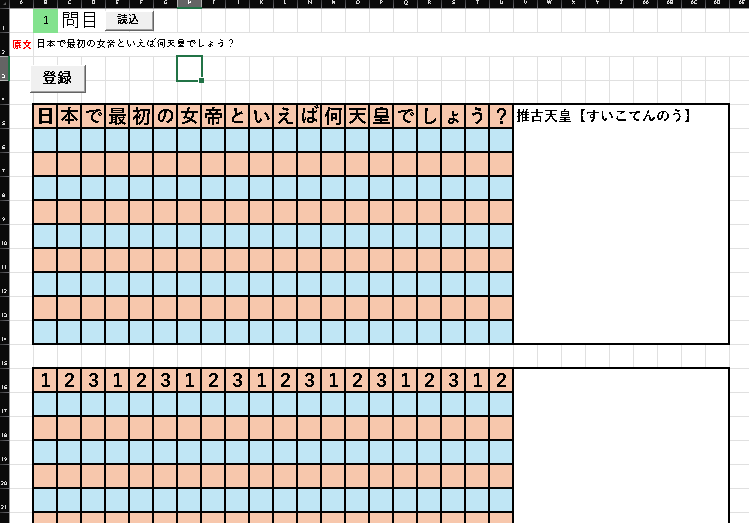Select the と character cell
The width and height of the screenshot is (749, 523).
tap(237, 116)
